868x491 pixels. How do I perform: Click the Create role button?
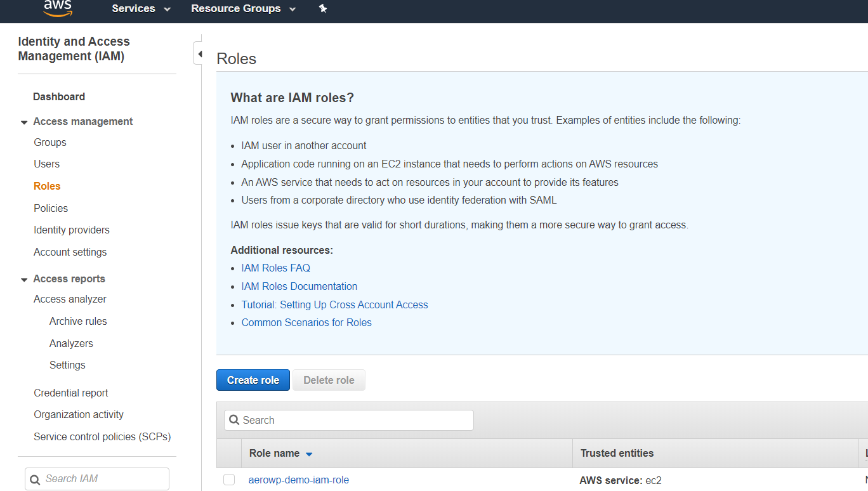(x=253, y=380)
